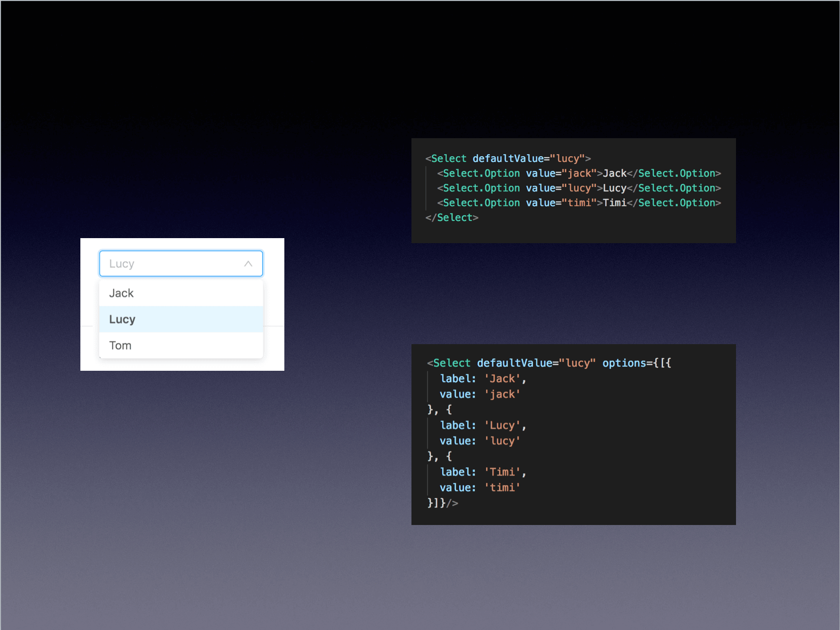Collapse the select using the chevron arrow
Viewport: 840px width, 630px height.
[x=248, y=264]
